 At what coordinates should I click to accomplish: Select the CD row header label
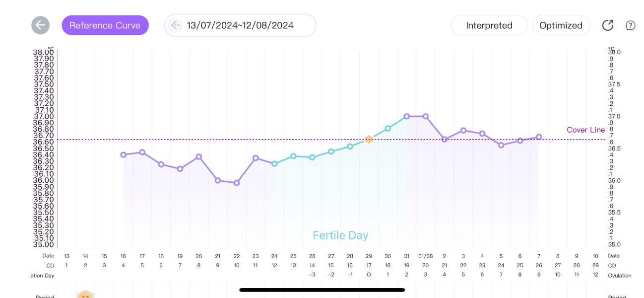point(50,265)
